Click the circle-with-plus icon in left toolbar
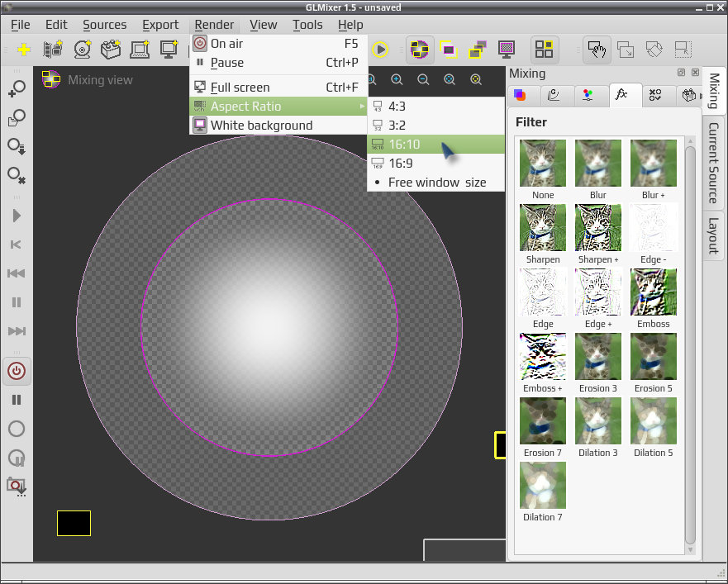Image resolution: width=728 pixels, height=584 pixels. pyautogui.click(x=17, y=88)
